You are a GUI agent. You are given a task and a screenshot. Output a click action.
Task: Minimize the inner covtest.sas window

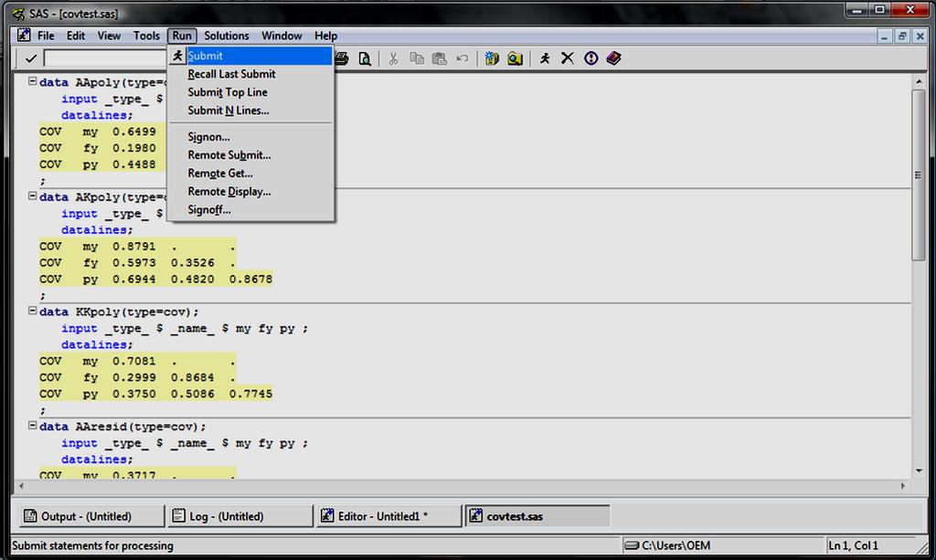(x=884, y=36)
